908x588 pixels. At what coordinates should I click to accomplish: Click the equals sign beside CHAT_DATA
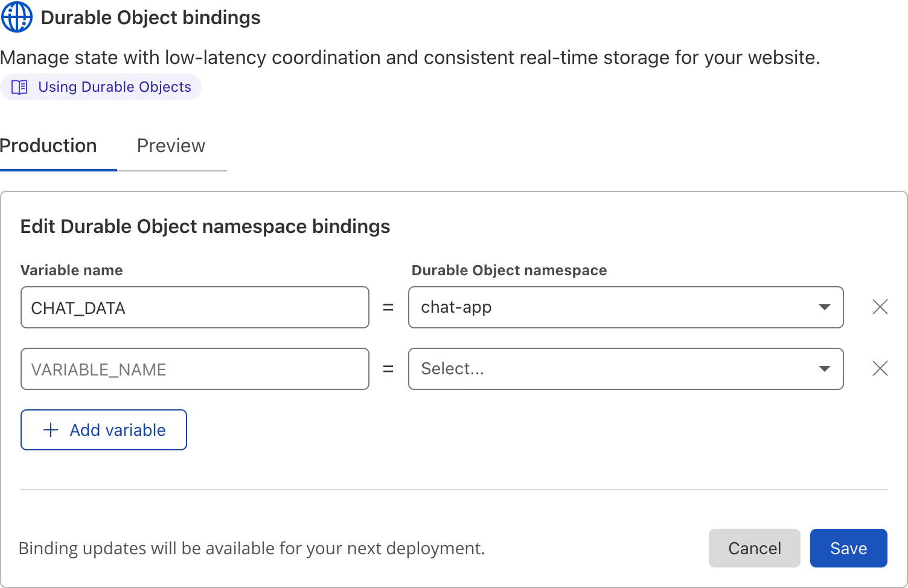[x=389, y=307]
